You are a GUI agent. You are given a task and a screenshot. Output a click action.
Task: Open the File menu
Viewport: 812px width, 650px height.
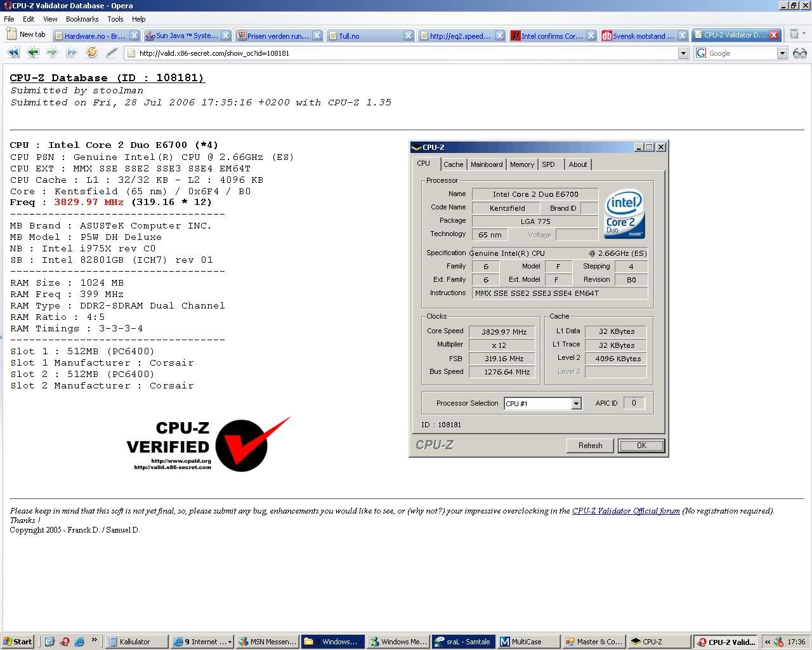tap(9, 19)
